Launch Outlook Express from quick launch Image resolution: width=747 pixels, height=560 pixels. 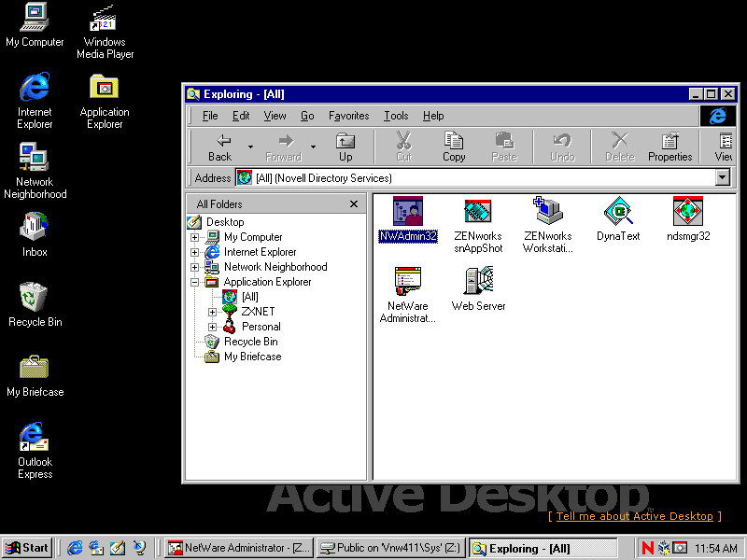click(x=96, y=548)
